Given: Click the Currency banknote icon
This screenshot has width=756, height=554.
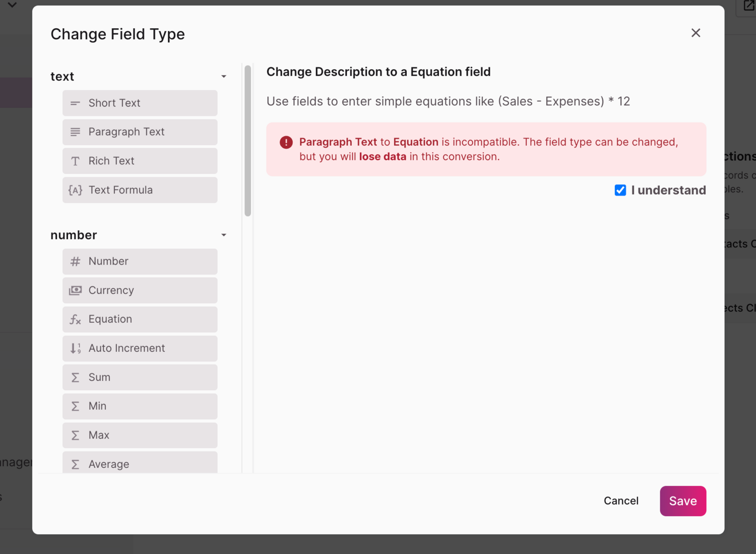Looking at the screenshot, I should coord(75,290).
